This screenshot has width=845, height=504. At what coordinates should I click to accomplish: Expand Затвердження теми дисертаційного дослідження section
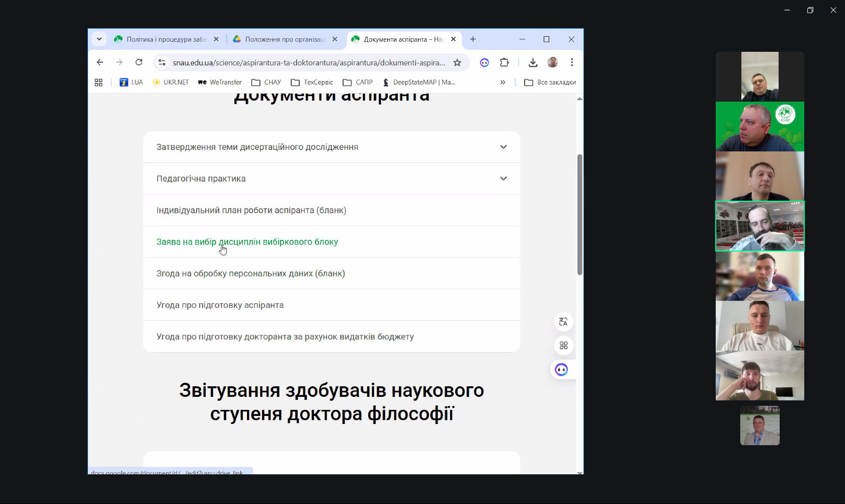pos(503,147)
